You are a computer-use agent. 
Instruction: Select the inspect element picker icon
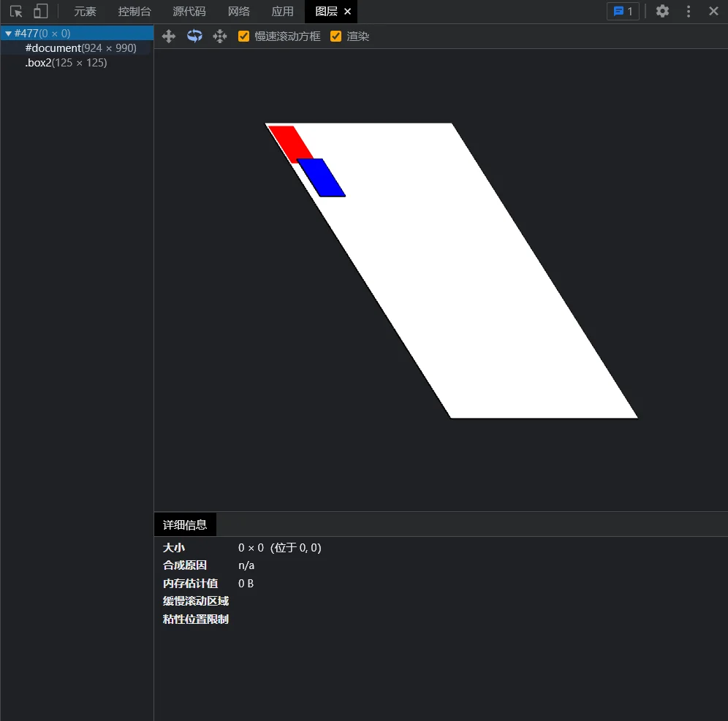[16, 11]
